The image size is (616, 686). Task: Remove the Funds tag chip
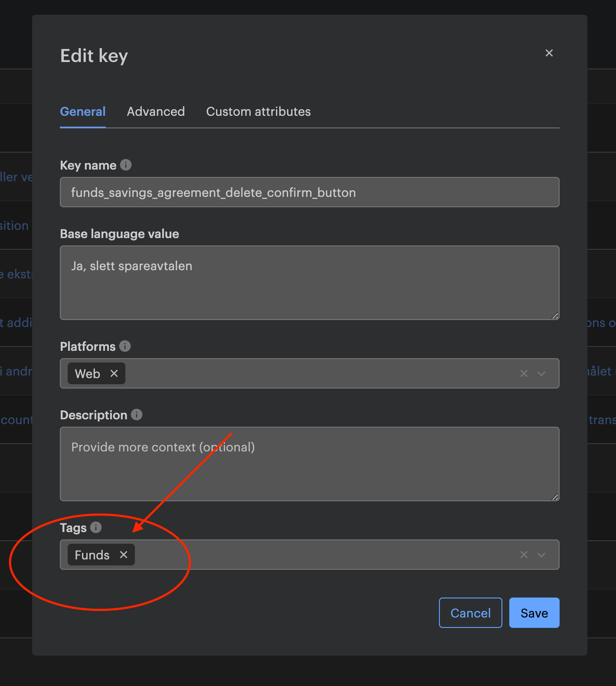[124, 555]
